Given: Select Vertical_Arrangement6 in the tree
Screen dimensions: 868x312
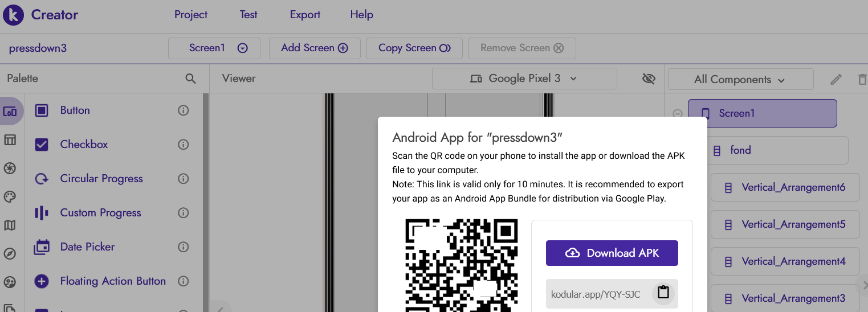Looking at the screenshot, I should click(x=785, y=187).
